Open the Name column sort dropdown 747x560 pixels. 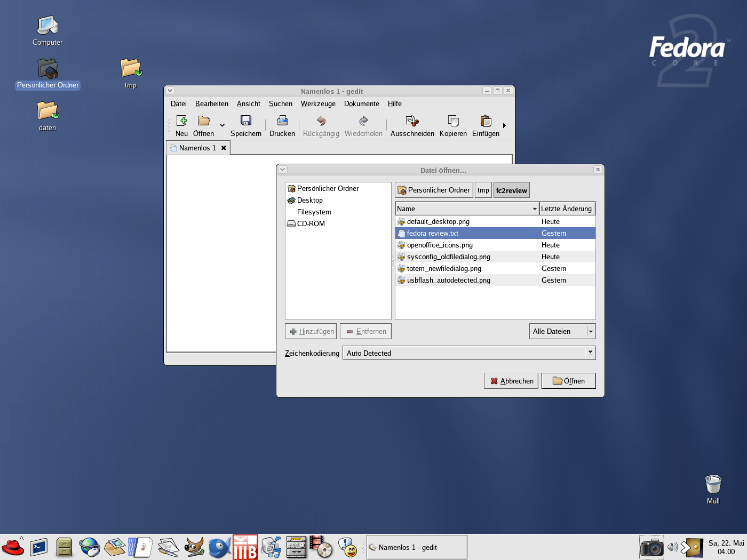tap(534, 208)
